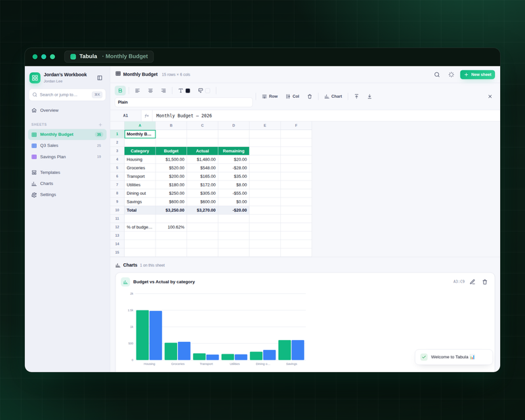Open Templates in the sidebar
Image resolution: width=525 pixels, height=420 pixels.
[68, 173]
